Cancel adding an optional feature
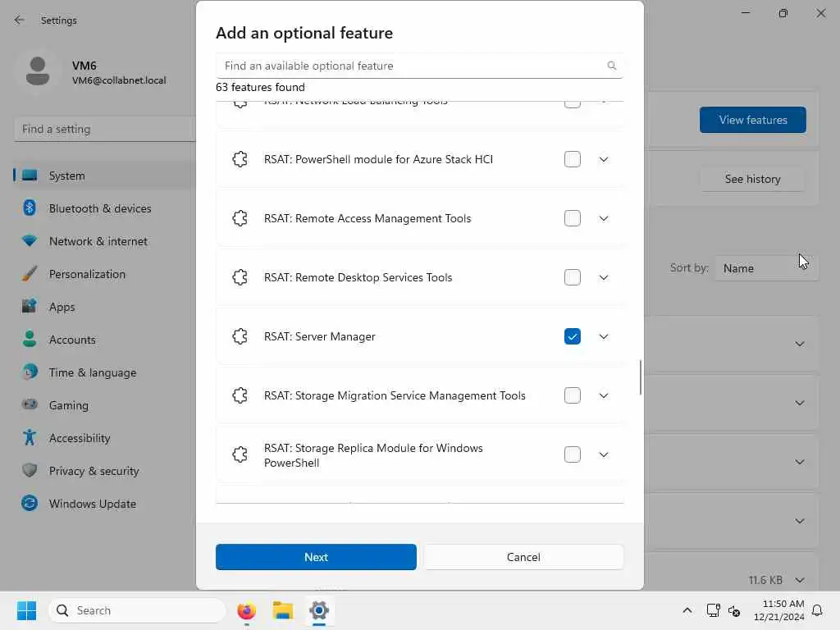This screenshot has height=630, width=840. (523, 557)
